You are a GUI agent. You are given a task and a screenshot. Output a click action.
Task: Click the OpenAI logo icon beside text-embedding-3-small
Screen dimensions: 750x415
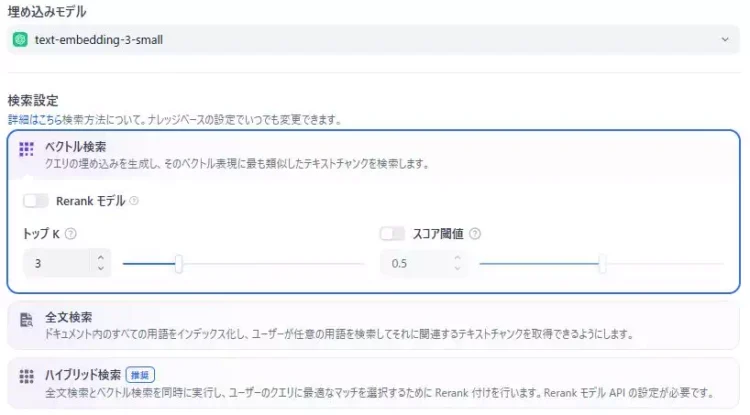point(20,40)
